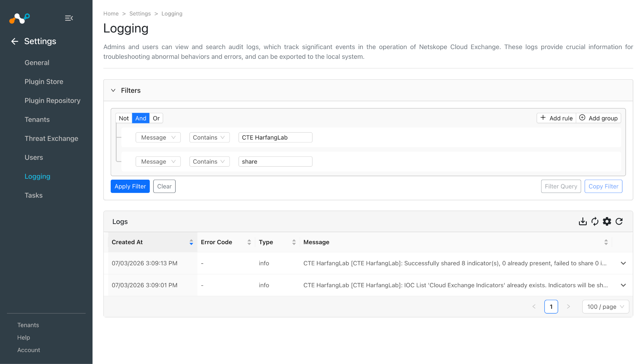Select the Or operator toggle
Viewport: 644px width, 364px height.
tap(156, 118)
